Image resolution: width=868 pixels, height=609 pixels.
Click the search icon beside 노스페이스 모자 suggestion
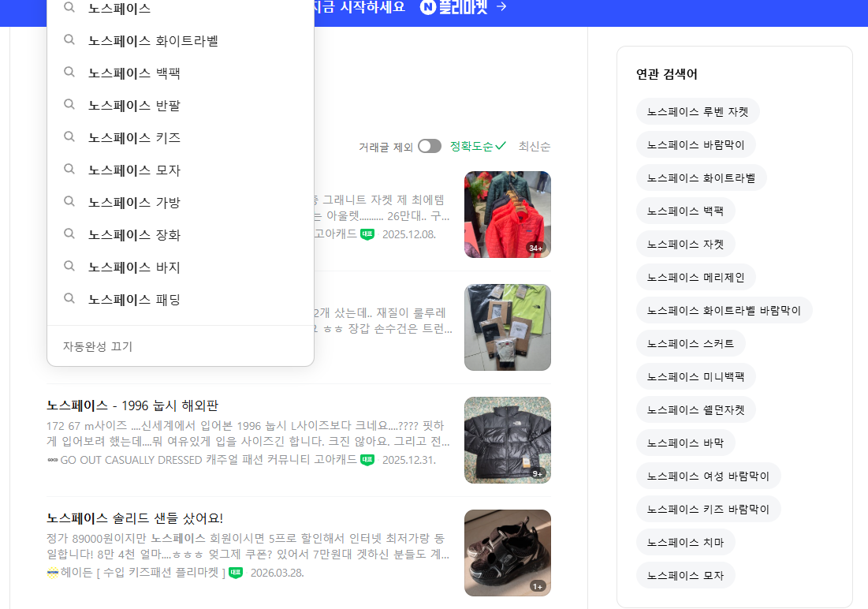click(69, 169)
